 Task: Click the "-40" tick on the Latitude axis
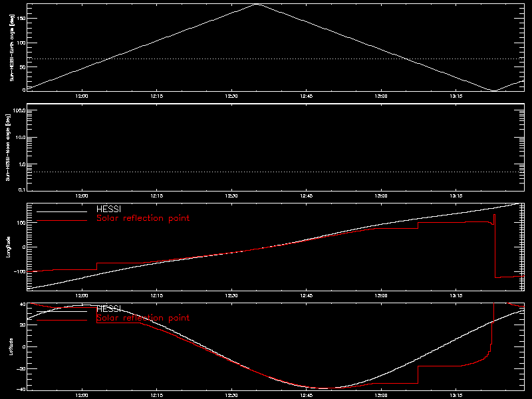(21, 389)
